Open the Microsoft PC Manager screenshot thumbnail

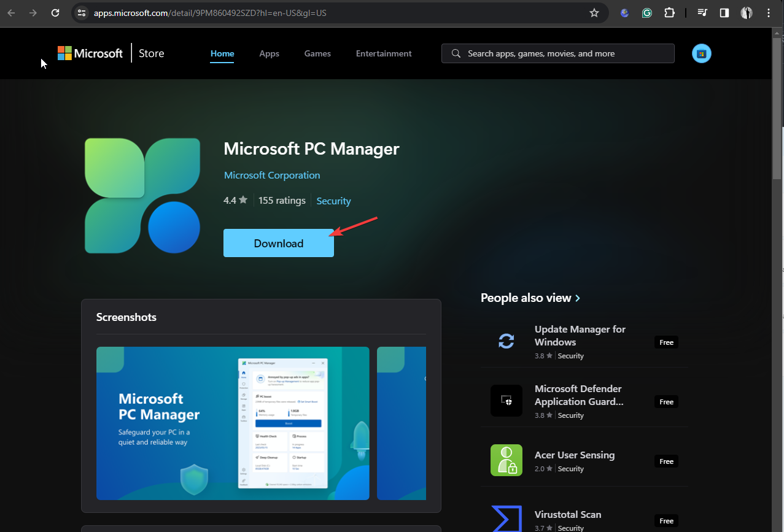[x=233, y=423]
